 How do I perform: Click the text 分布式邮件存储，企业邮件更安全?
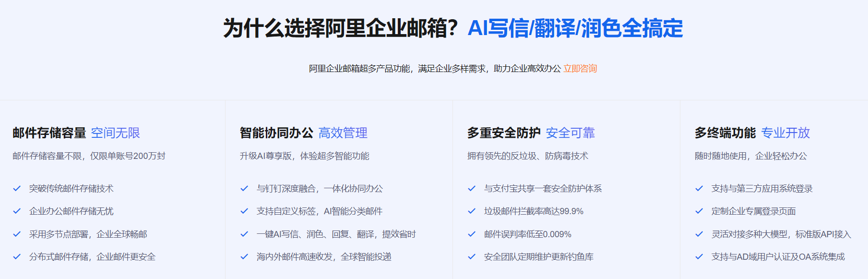pos(93,257)
